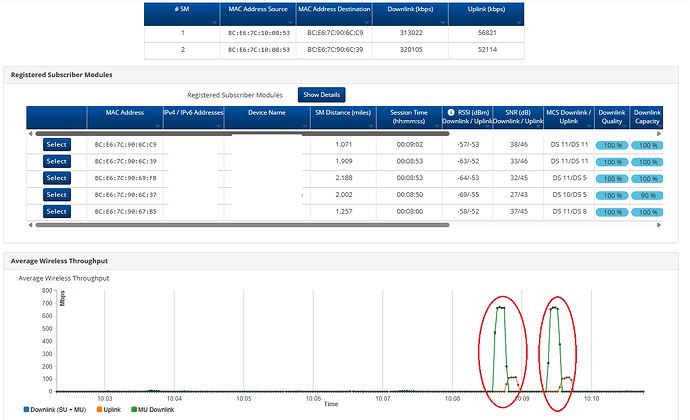Click the Registered Subscriber Modules panel header
690x420 pixels.
tap(62, 74)
